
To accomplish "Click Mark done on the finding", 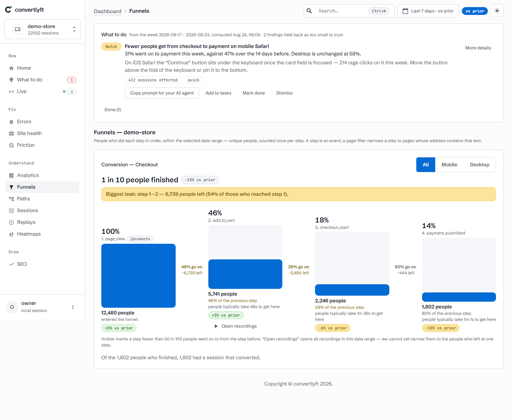I will pyautogui.click(x=254, y=93).
